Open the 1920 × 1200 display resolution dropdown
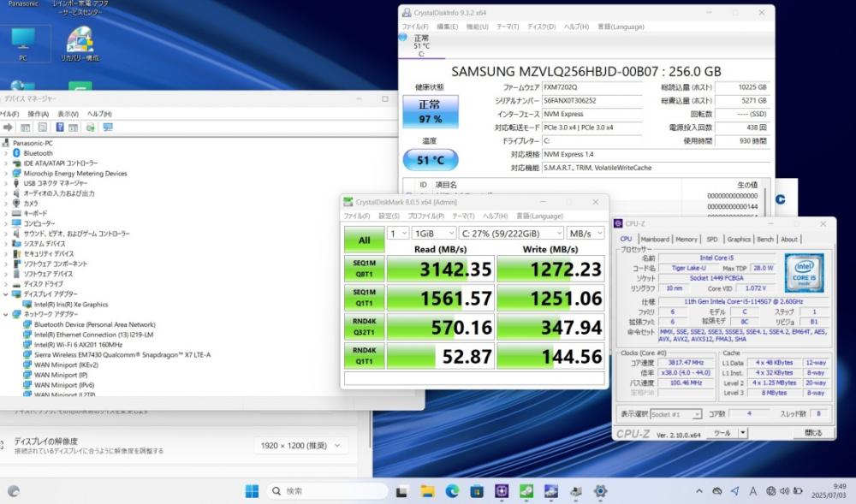The height and width of the screenshot is (504, 856). tap(300, 446)
